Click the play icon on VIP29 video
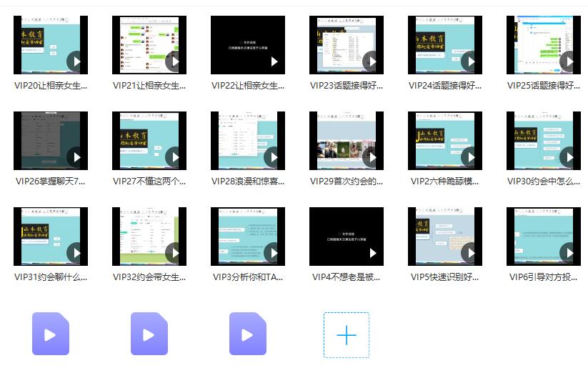The height and width of the screenshot is (368, 588). [372, 157]
